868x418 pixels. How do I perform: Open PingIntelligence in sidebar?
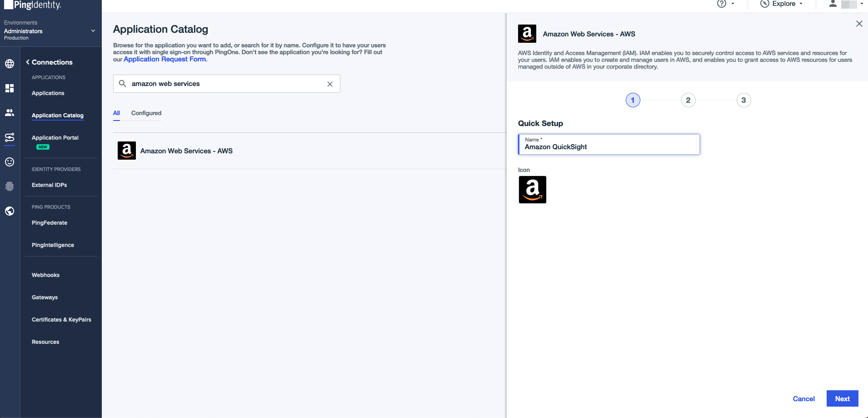53,245
